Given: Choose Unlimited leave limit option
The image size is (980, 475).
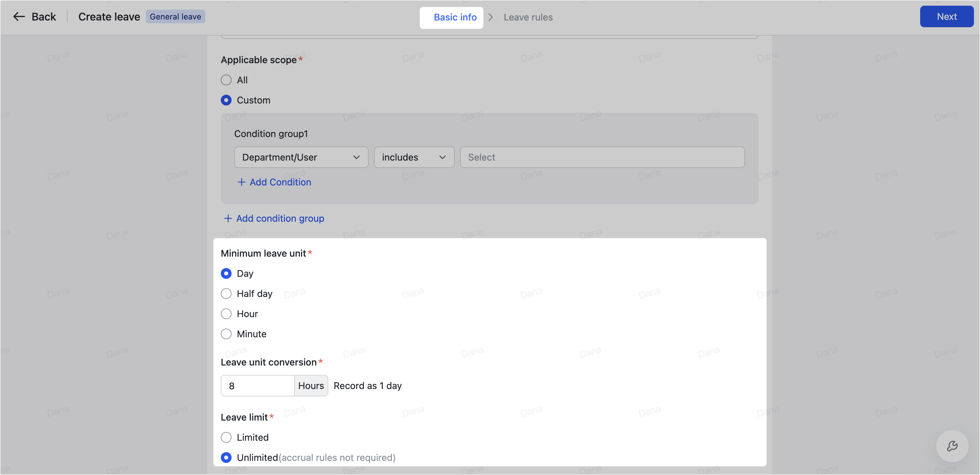Looking at the screenshot, I should pyautogui.click(x=227, y=457).
